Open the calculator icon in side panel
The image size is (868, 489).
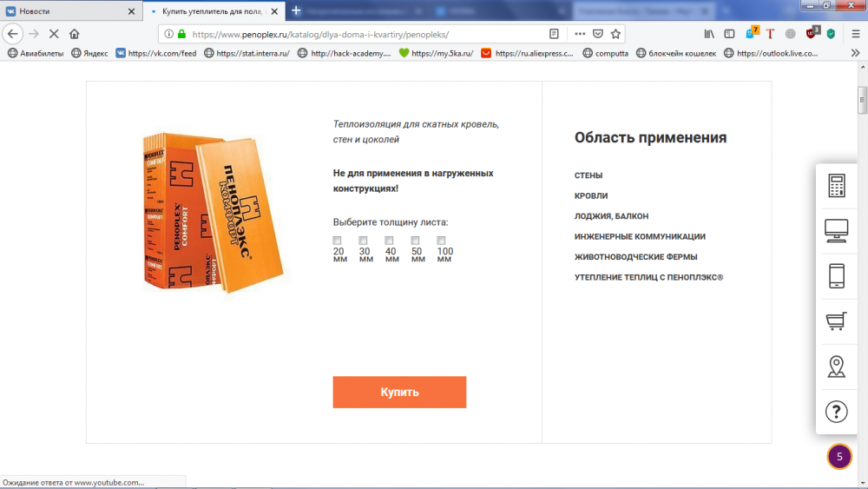837,186
